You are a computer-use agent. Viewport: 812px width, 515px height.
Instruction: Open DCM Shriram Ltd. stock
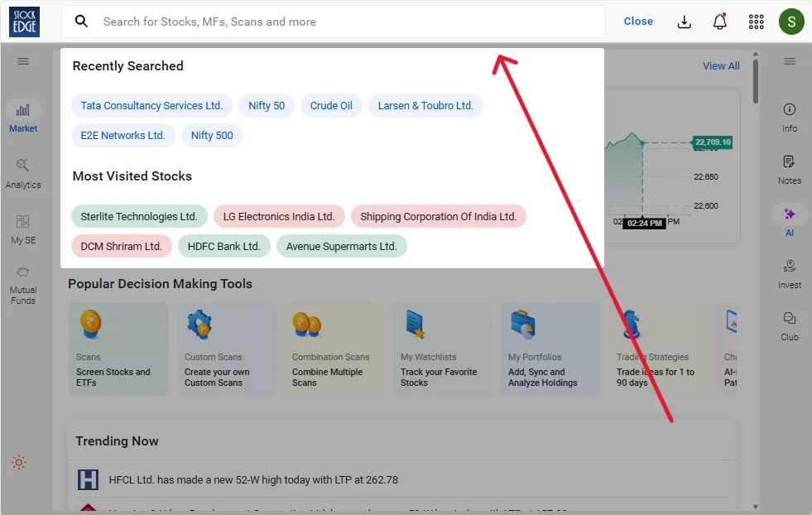[x=121, y=246]
